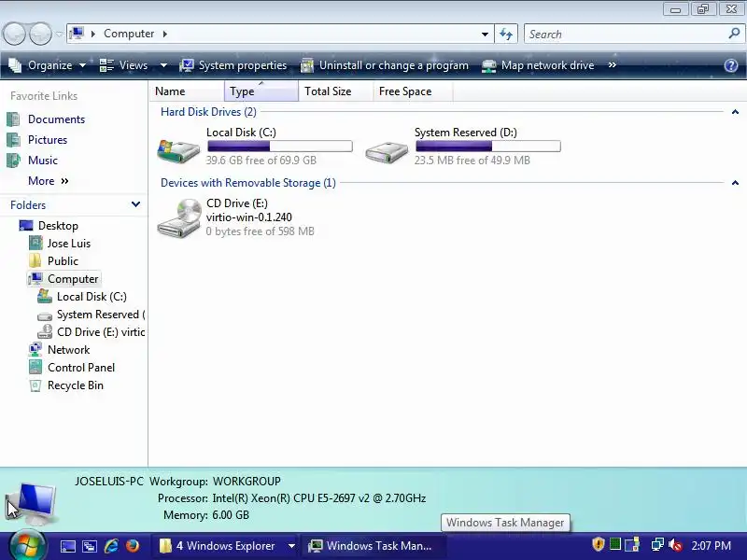Click the Music favorite link icon
The height and width of the screenshot is (560, 747).
coord(13,160)
